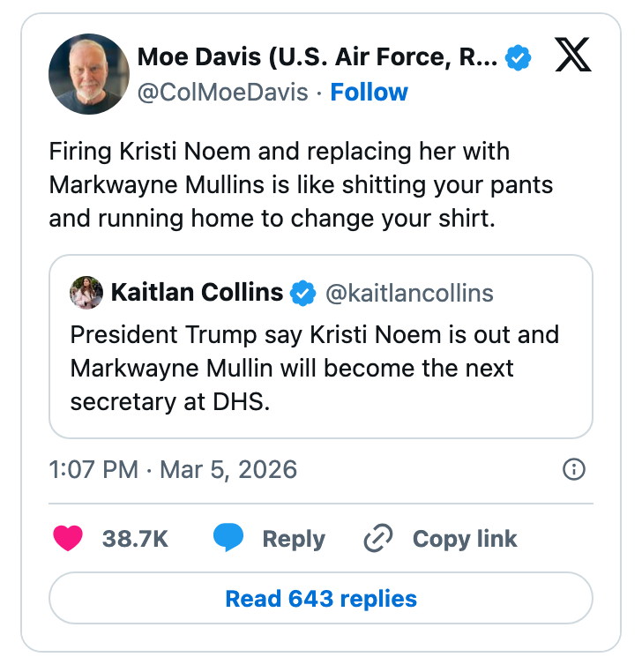Viewport: 642px width, 672px height.
Task: Open the quoted tweet about DHS secretary
Action: 321,369
